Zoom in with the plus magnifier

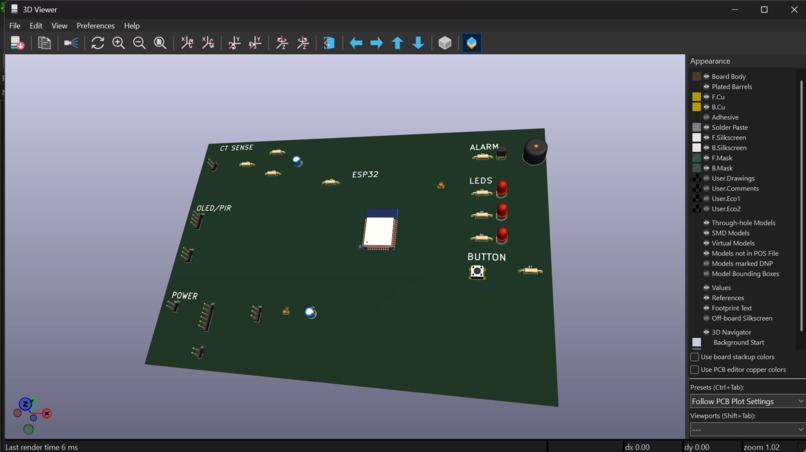click(119, 43)
